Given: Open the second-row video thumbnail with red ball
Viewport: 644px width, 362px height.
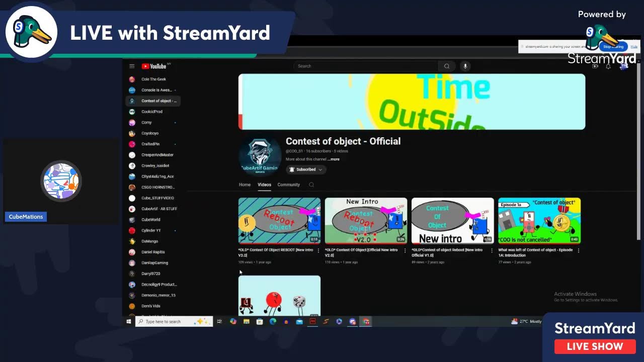Looking at the screenshot, I should click(x=279, y=296).
